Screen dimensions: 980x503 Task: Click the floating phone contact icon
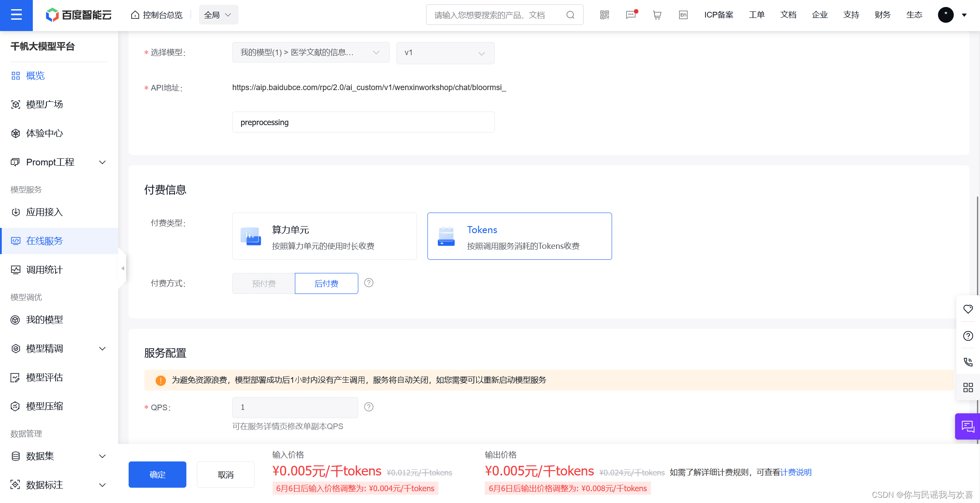(968, 362)
